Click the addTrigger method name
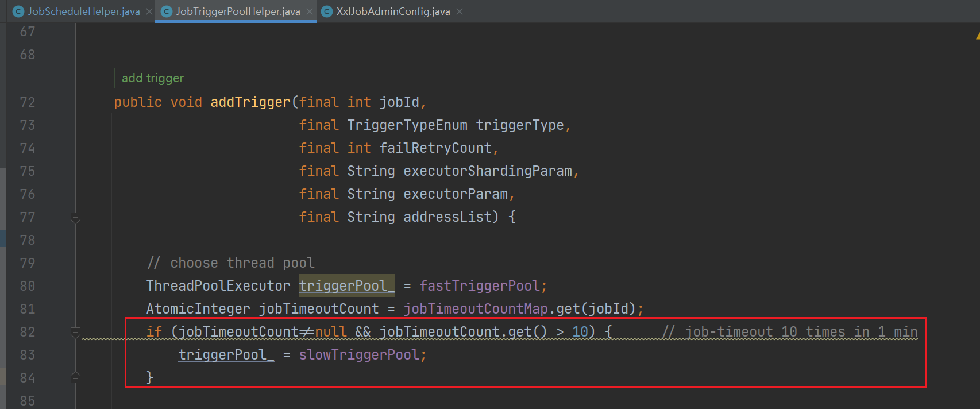This screenshot has width=980, height=409. [250, 102]
